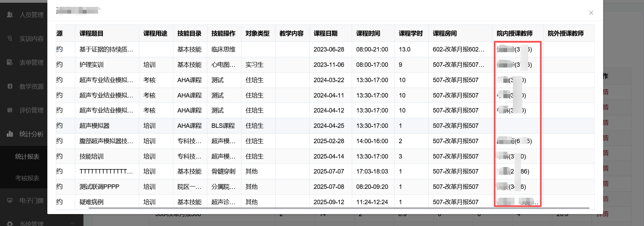Click the date 2023-06-28
Viewport: 644px width, 226px height.
pyautogui.click(x=329, y=49)
